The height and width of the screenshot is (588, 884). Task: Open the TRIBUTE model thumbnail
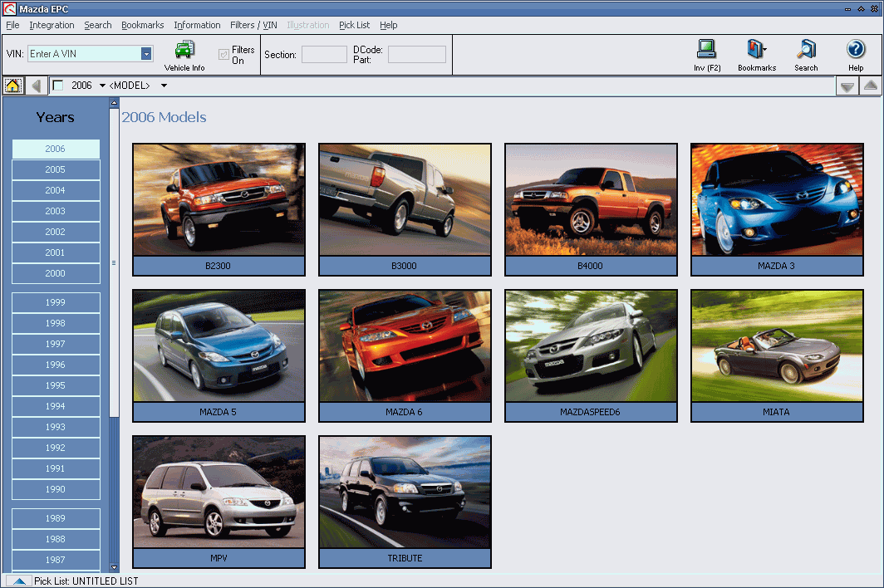click(x=405, y=502)
